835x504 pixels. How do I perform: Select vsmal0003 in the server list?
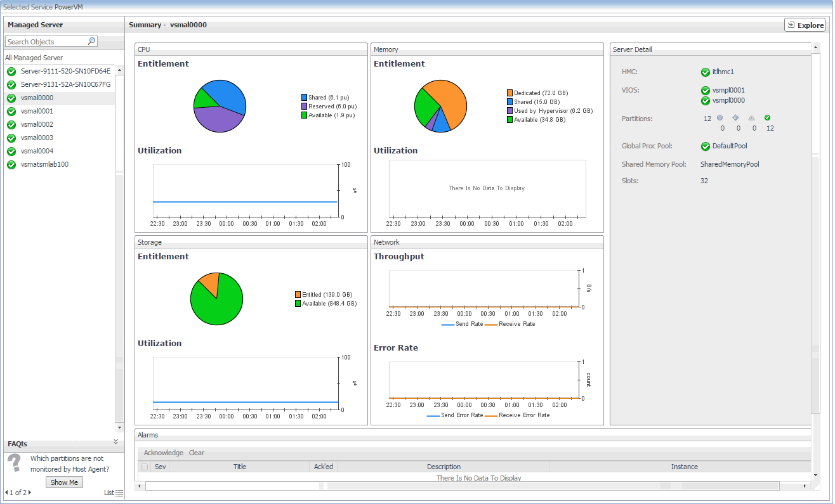tap(37, 138)
